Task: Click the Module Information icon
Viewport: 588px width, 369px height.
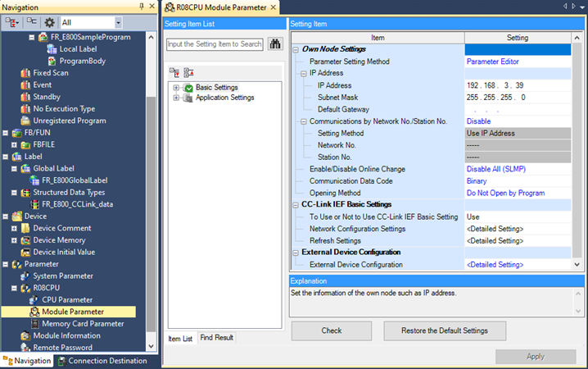Action: 25,335
